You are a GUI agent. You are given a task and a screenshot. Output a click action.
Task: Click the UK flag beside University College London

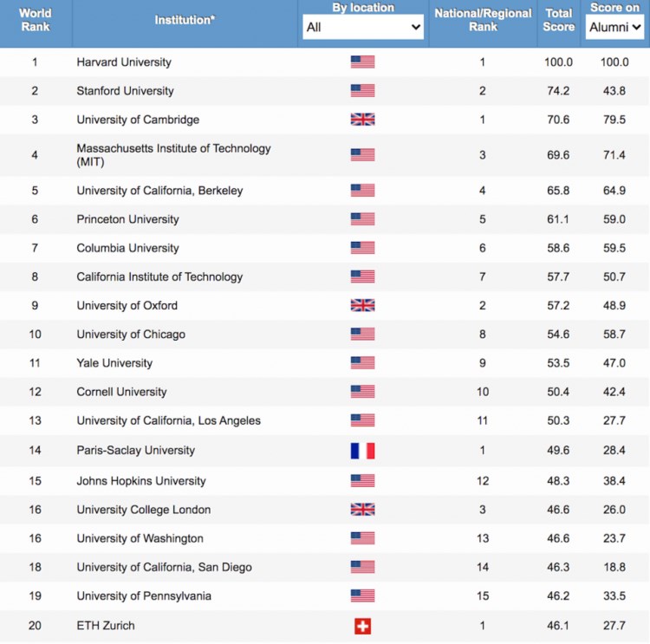(x=363, y=510)
